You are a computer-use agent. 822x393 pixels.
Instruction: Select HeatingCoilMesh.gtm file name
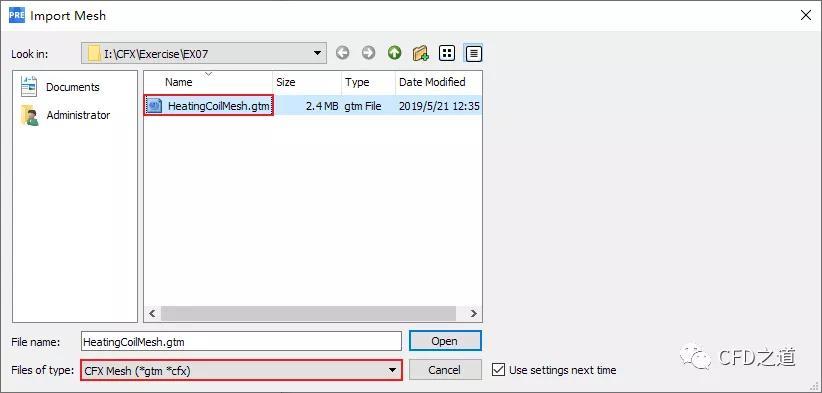219,106
